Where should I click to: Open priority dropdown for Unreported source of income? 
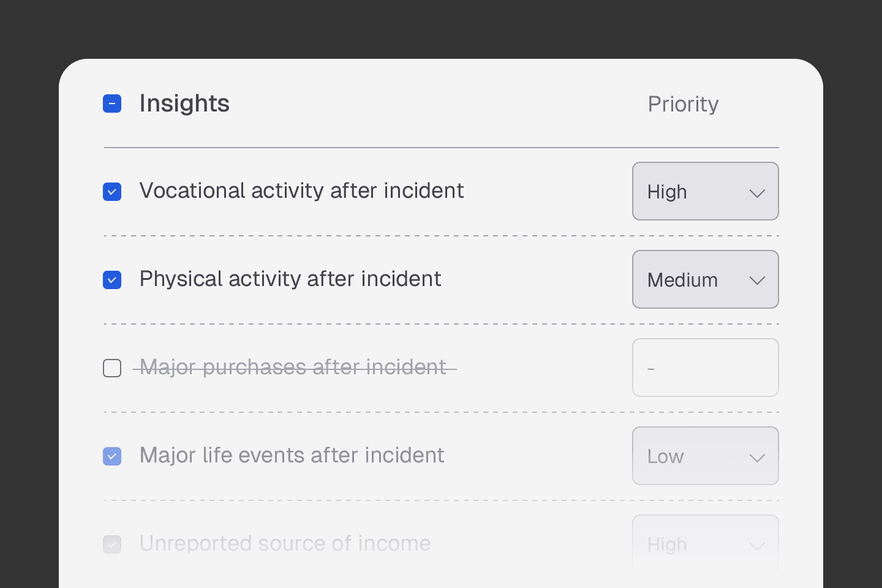[x=705, y=545]
